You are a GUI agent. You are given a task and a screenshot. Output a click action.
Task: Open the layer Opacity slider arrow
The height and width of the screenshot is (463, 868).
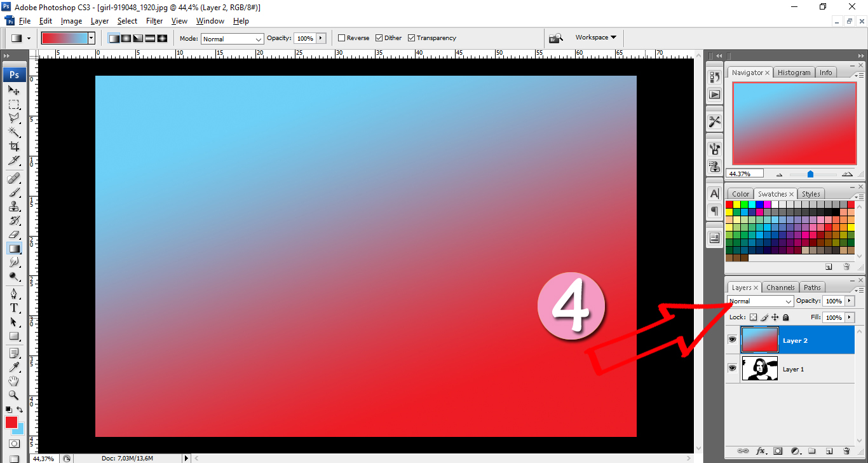click(850, 301)
